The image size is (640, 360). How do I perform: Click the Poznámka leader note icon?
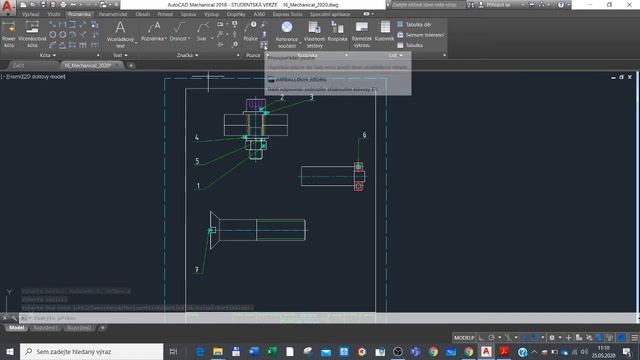pos(153,28)
